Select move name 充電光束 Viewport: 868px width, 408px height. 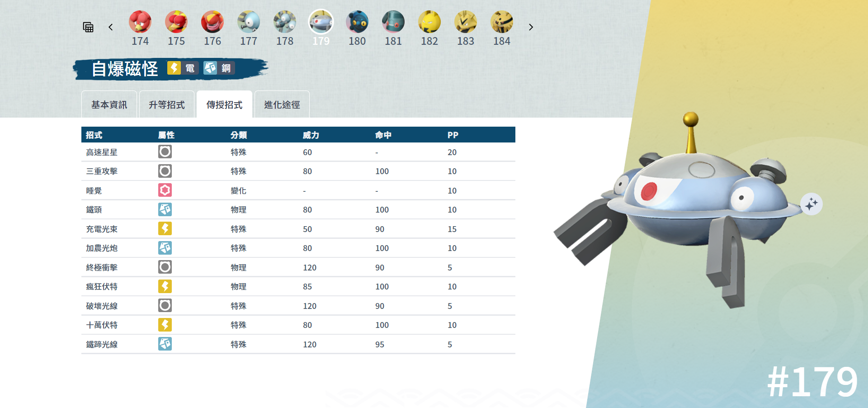click(x=102, y=229)
